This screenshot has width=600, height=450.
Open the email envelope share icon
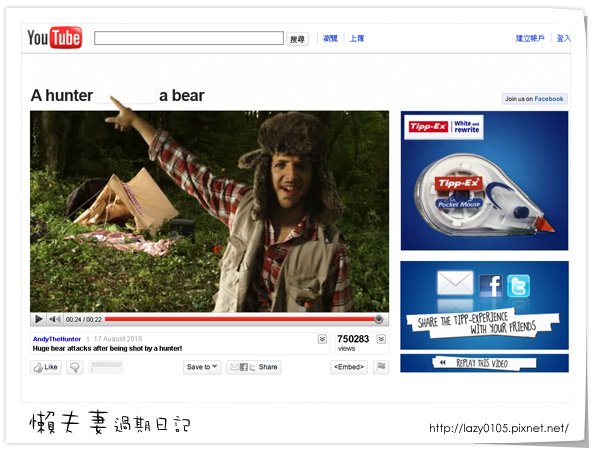coord(455,283)
